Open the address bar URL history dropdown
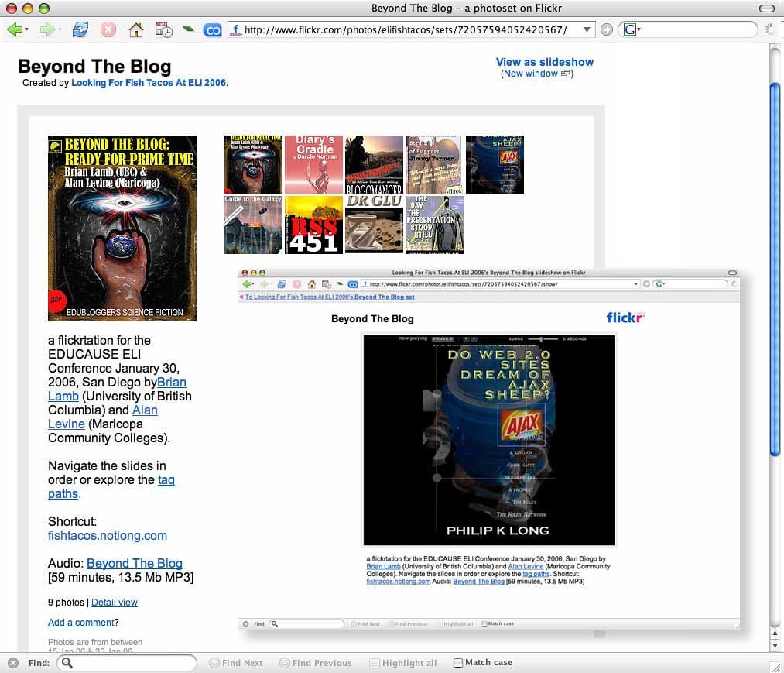Viewport: 784px width, 673px height. tap(587, 29)
